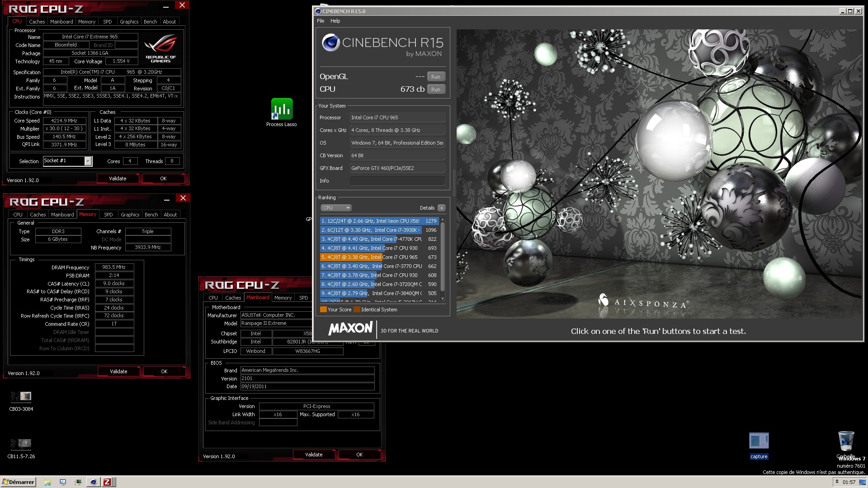The width and height of the screenshot is (868, 488).
Task: Run the OpenGL benchmark test
Action: [435, 77]
